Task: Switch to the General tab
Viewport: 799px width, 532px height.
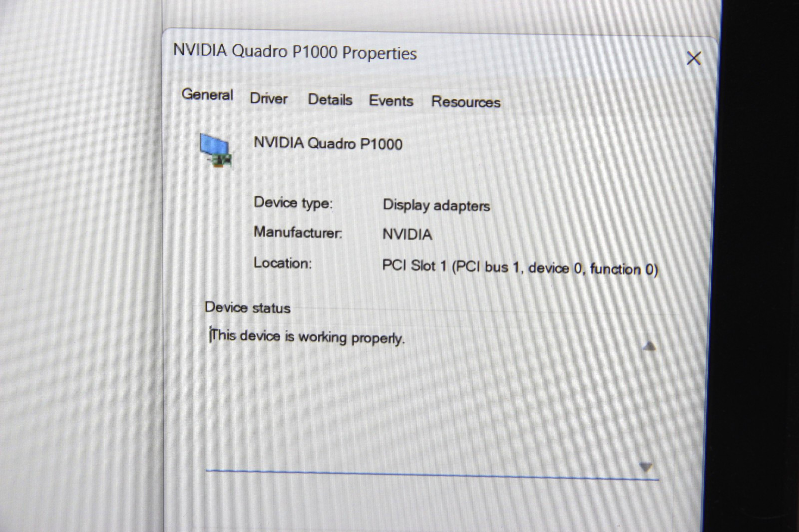Action: pos(207,95)
